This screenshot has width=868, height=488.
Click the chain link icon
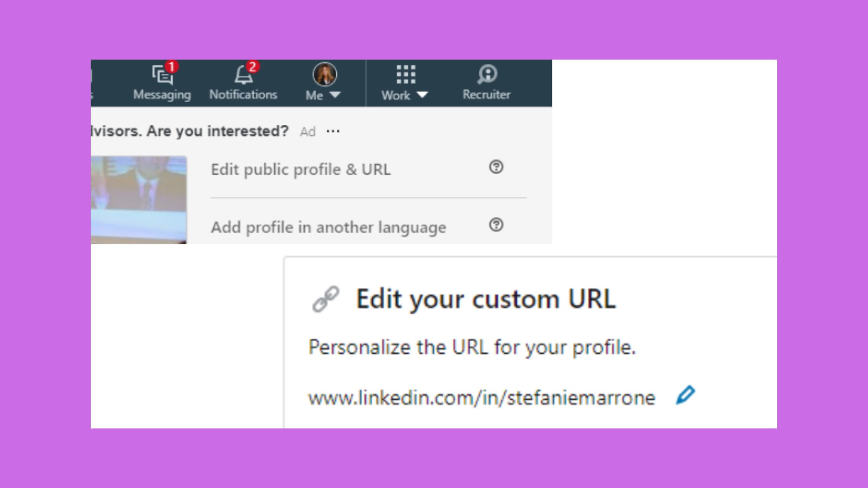coord(325,299)
